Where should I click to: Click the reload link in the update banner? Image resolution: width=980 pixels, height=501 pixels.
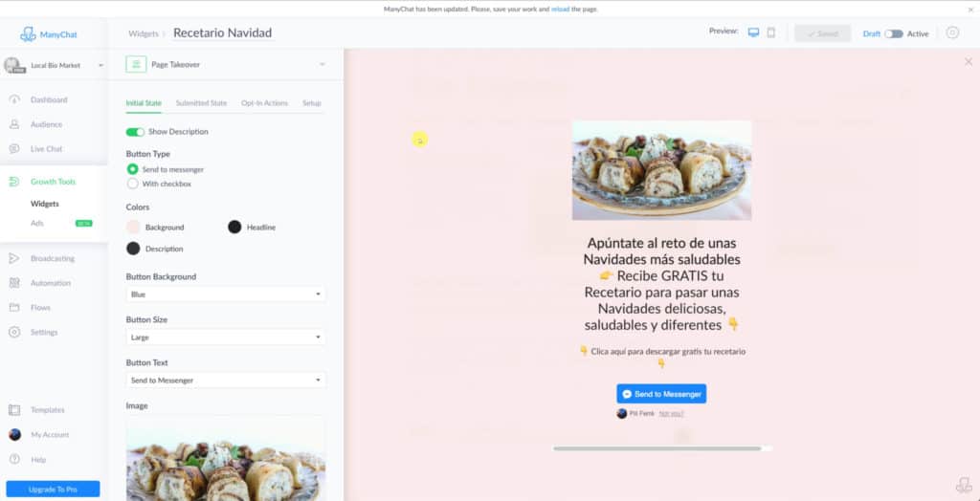click(x=560, y=10)
